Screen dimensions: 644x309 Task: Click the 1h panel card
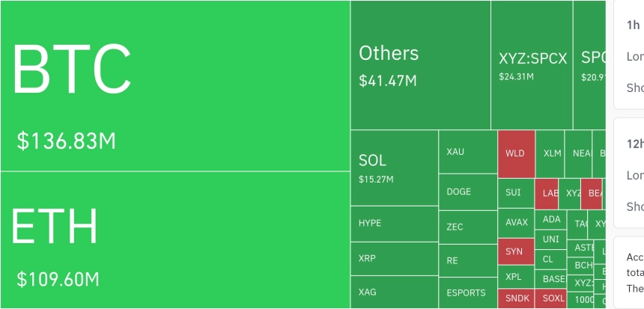point(629,55)
